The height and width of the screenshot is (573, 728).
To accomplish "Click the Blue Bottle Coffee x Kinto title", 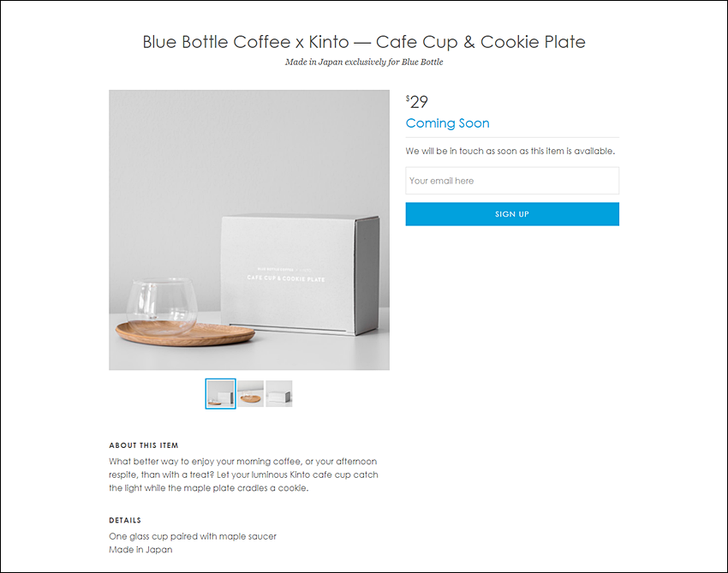I will pyautogui.click(x=364, y=42).
